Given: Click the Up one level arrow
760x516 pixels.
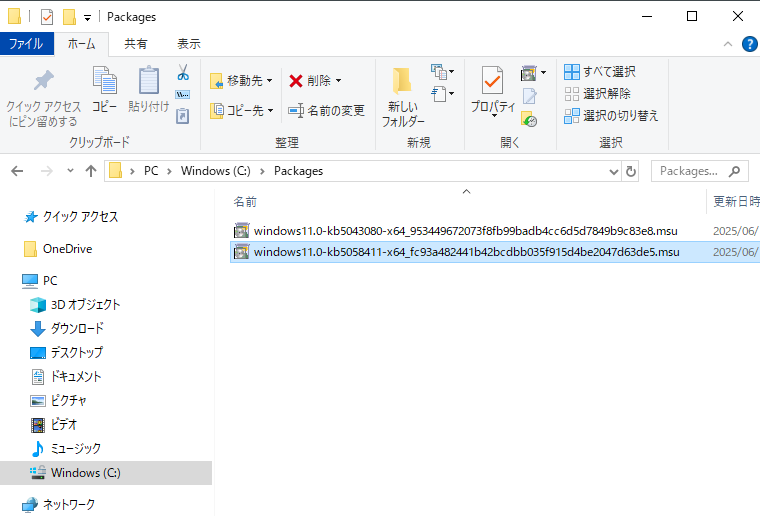Looking at the screenshot, I should tap(91, 171).
